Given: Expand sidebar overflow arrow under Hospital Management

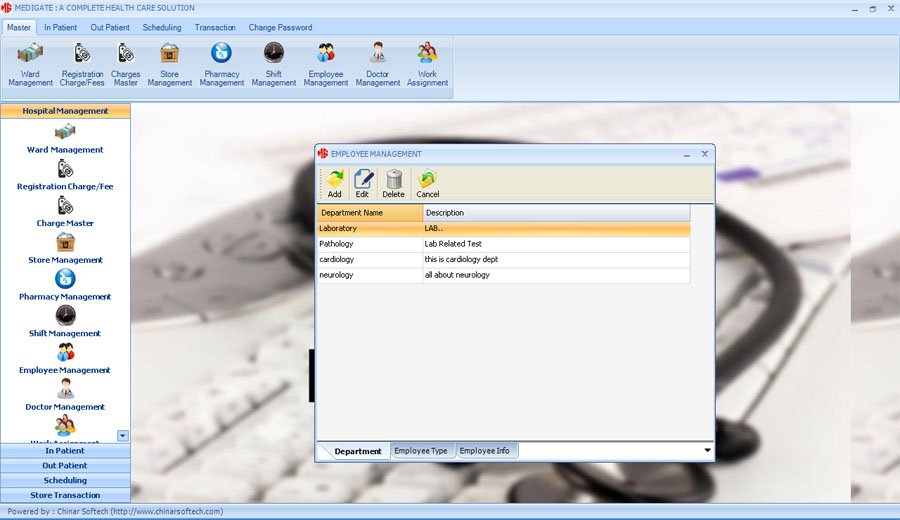Looking at the screenshot, I should coord(123,436).
